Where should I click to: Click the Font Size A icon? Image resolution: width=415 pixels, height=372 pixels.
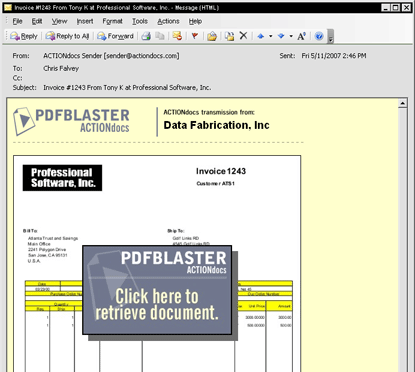[x=302, y=36]
